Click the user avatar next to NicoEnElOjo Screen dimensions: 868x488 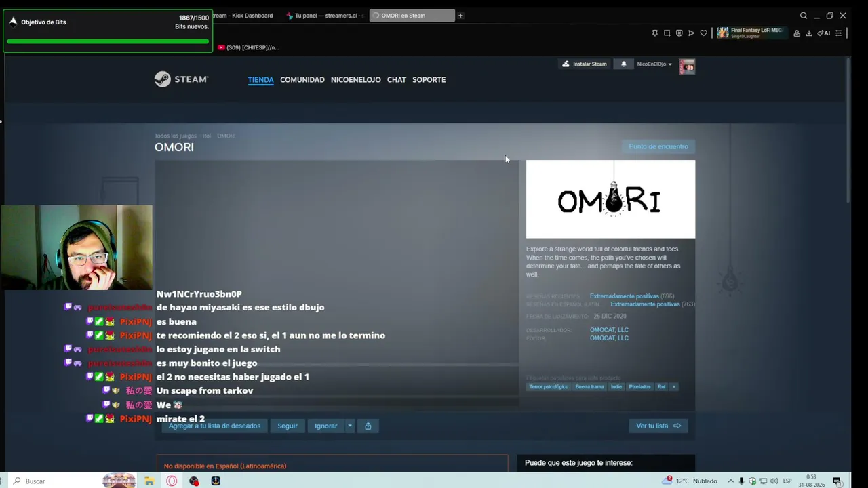point(687,66)
